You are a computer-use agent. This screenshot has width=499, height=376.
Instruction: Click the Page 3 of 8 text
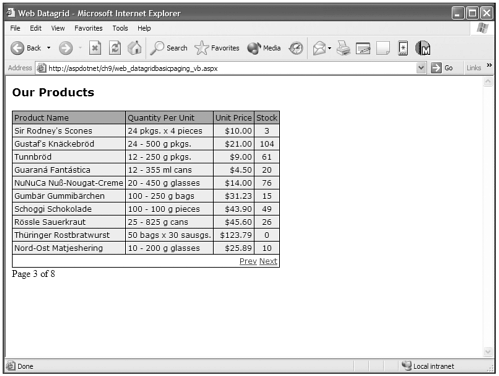tap(33, 274)
